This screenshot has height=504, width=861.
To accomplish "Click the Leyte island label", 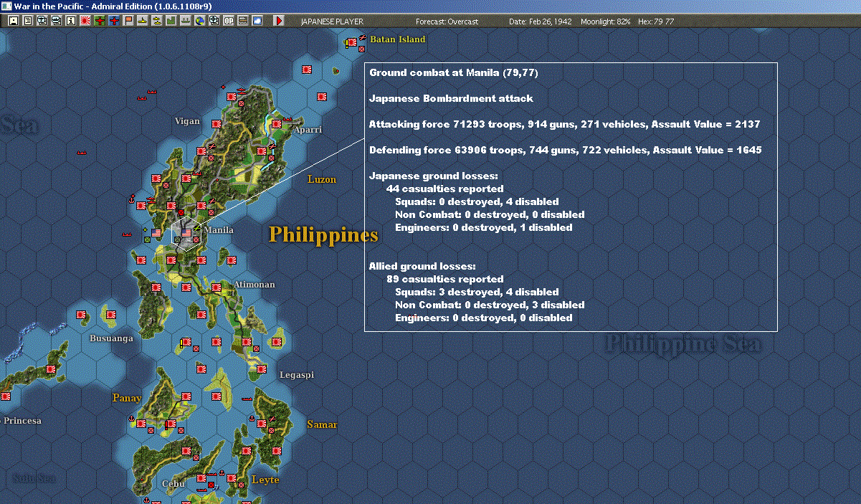I will point(265,480).
